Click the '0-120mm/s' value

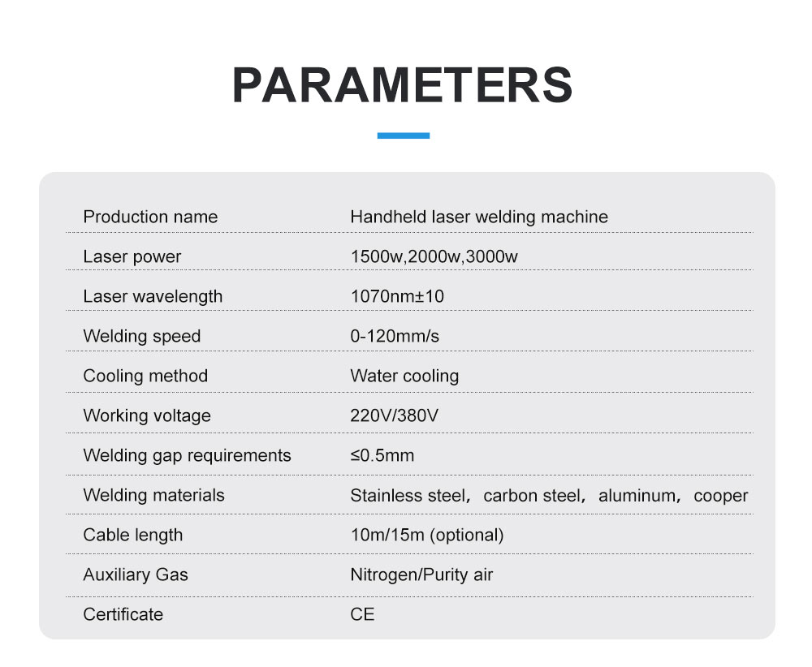click(x=395, y=336)
